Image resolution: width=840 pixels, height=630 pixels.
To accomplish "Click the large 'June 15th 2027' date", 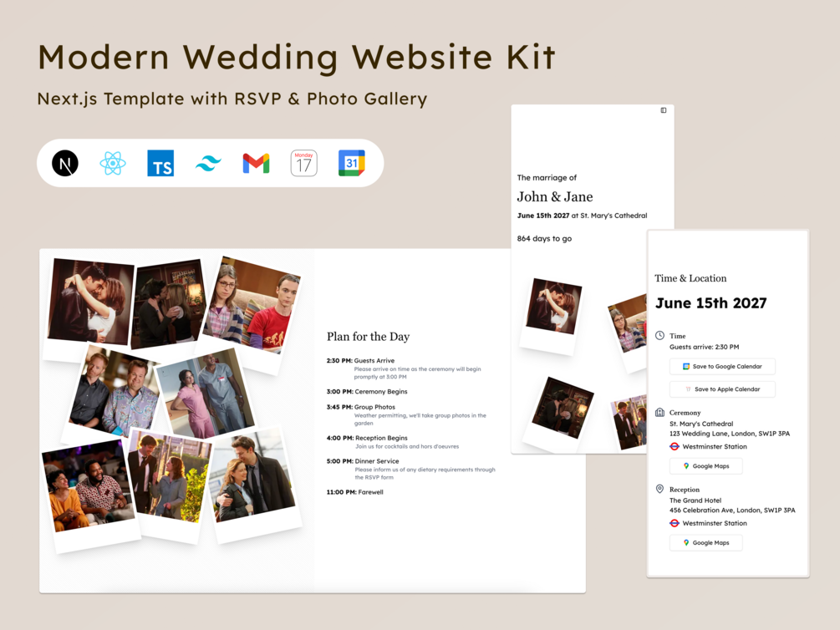I will pyautogui.click(x=711, y=303).
